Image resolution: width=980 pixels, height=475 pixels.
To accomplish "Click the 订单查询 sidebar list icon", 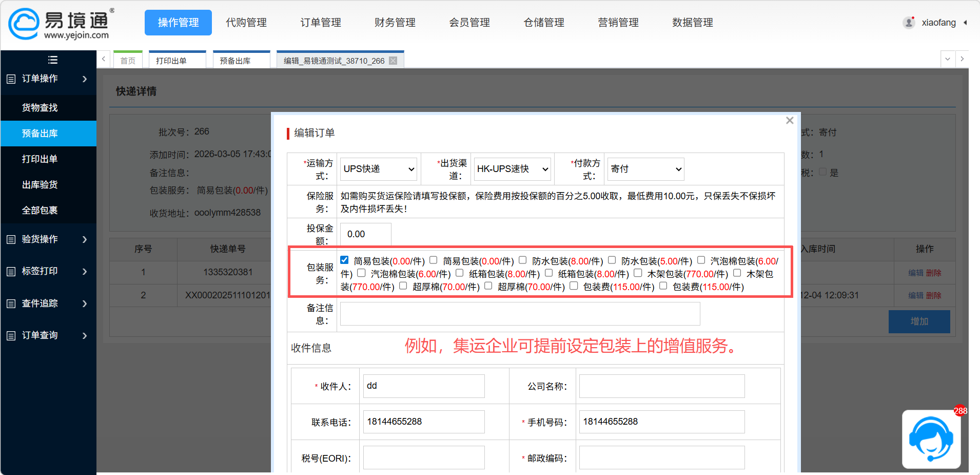I will 11,335.
